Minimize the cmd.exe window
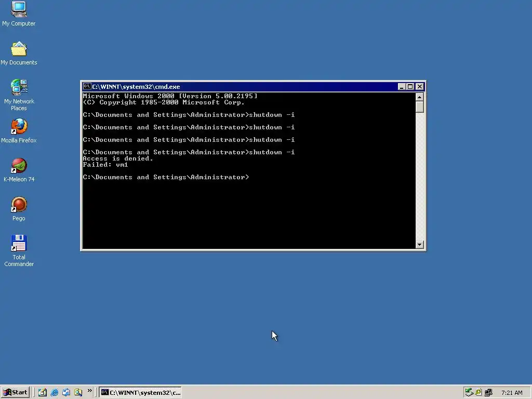Image resolution: width=532 pixels, height=399 pixels. pos(402,87)
